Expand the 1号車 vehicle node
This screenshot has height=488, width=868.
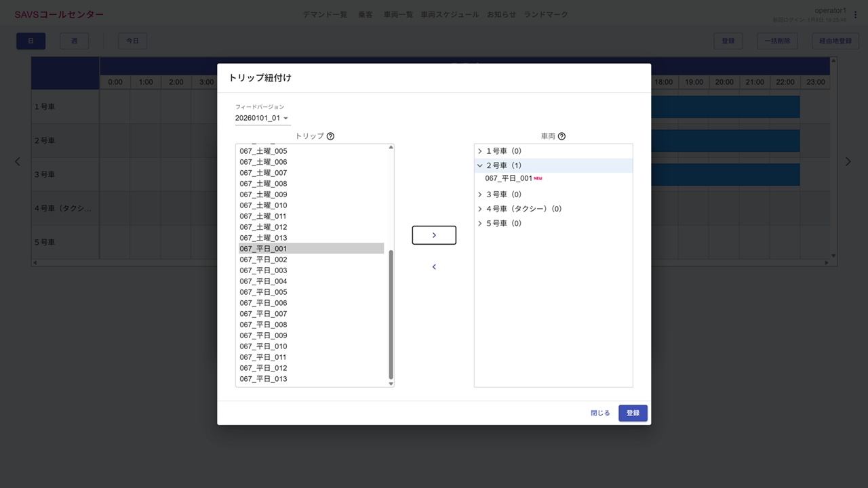480,151
